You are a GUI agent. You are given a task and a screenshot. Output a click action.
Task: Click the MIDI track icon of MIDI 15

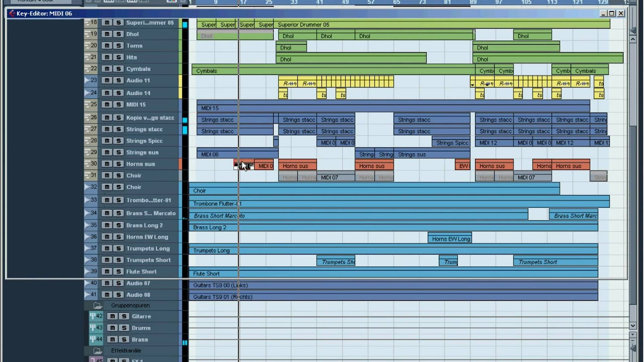point(89,105)
